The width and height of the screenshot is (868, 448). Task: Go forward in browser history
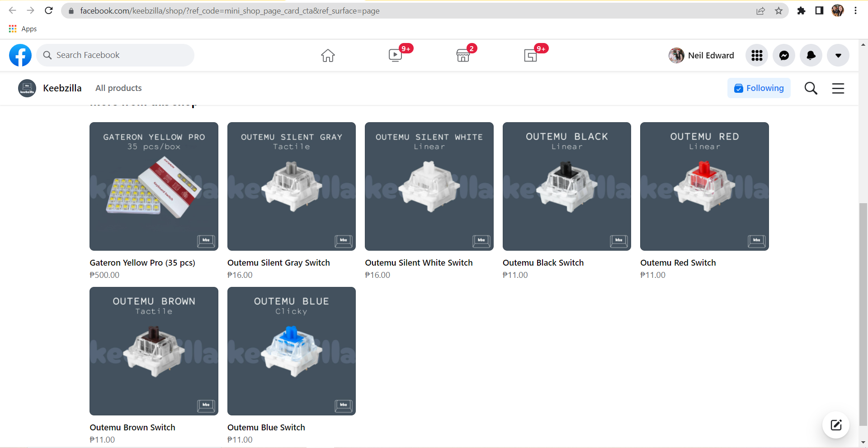tap(30, 10)
